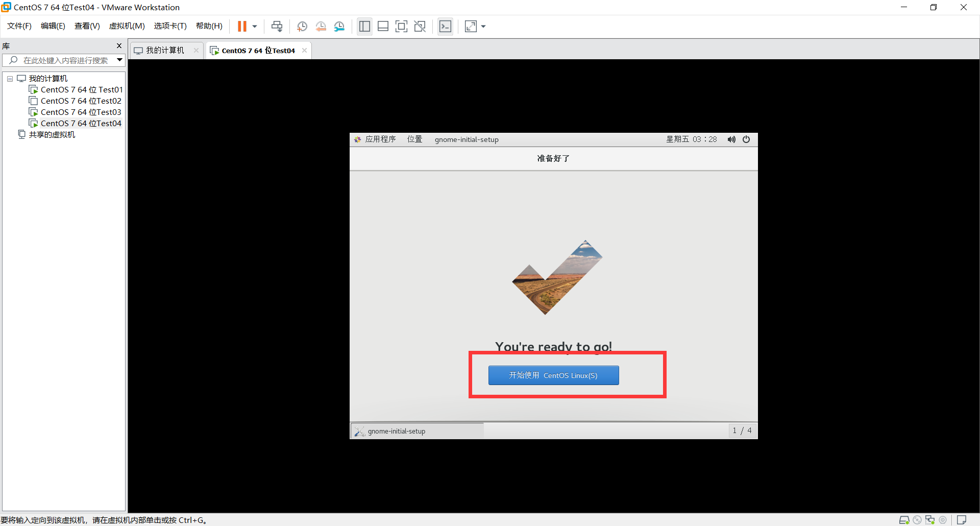The image size is (980, 526).
Task: Open the 选项卡(T) menu
Action: (x=170, y=26)
